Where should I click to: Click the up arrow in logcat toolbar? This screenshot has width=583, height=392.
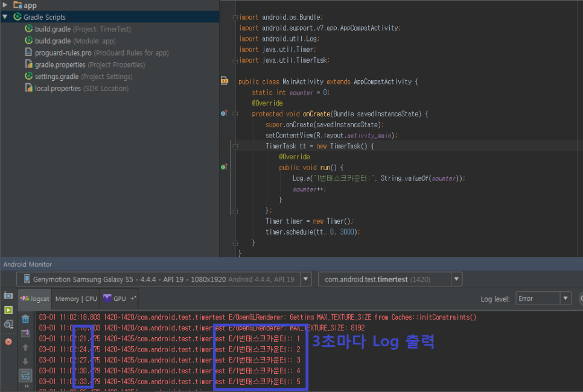(x=25, y=347)
